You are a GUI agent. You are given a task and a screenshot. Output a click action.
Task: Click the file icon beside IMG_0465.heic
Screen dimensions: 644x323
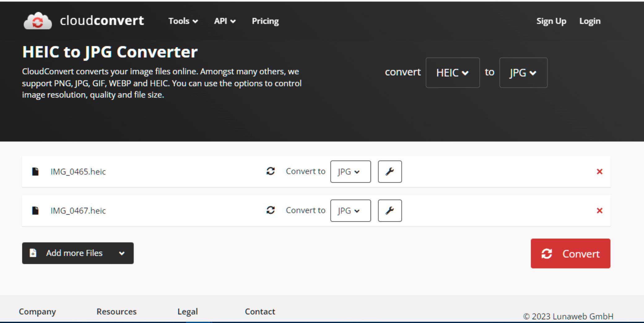(35, 171)
